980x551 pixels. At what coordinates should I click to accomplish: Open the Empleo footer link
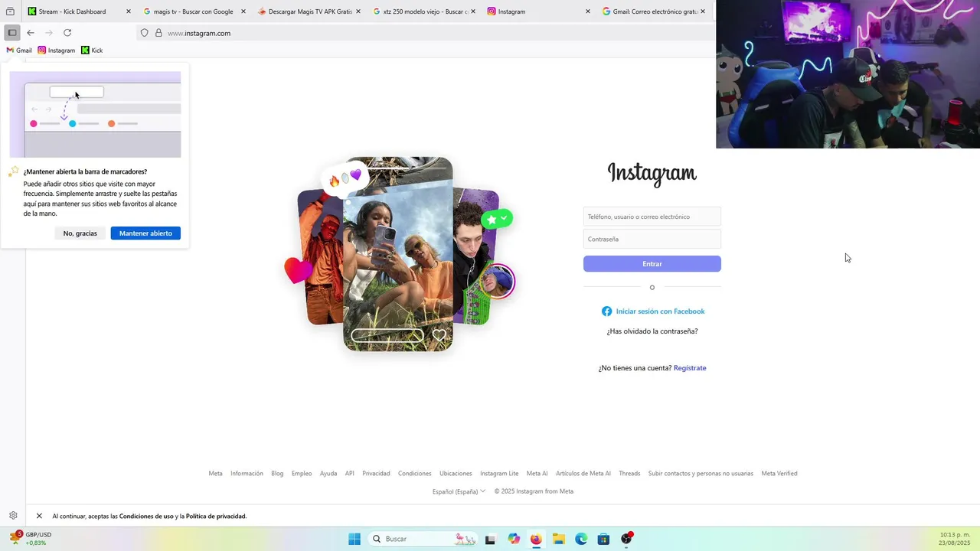[302, 474]
